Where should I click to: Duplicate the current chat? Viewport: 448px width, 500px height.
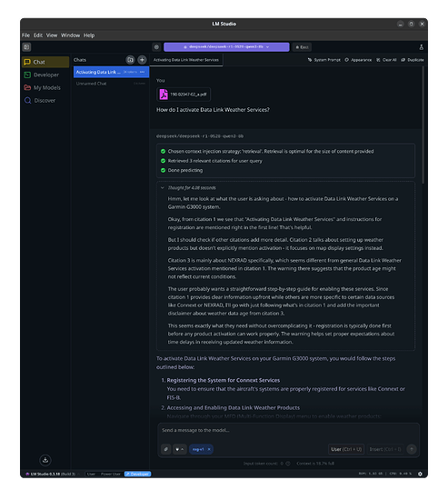pyautogui.click(x=413, y=60)
